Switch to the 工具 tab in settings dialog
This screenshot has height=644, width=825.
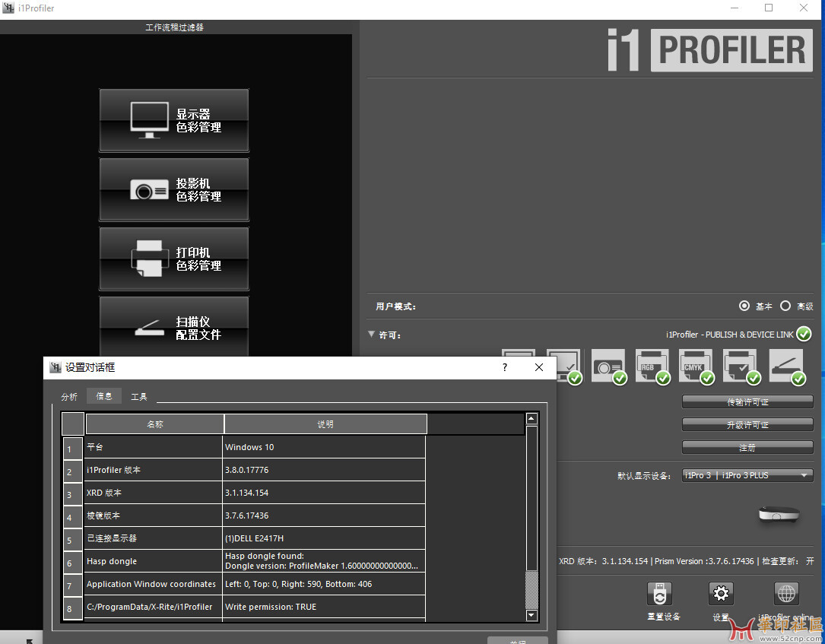pos(139,397)
